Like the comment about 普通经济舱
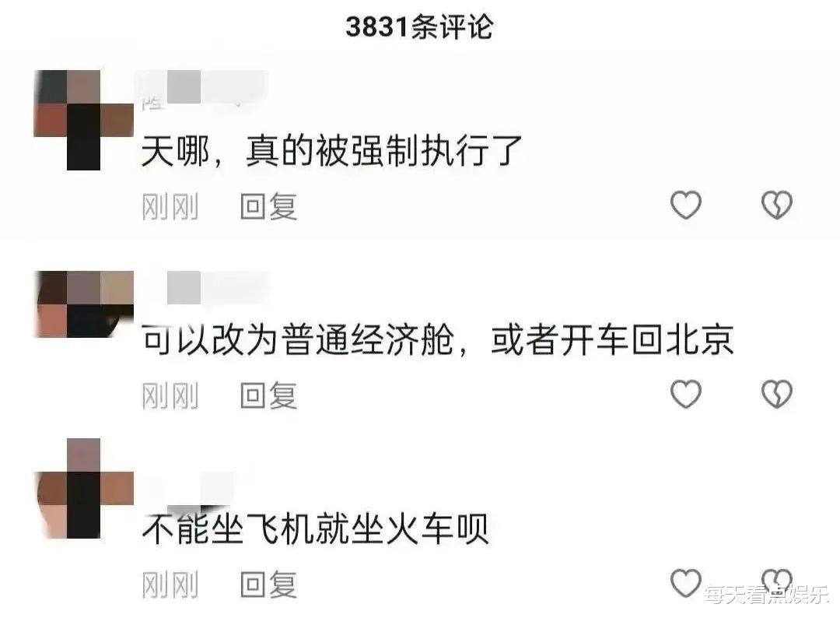This screenshot has width=840, height=618. [686, 394]
